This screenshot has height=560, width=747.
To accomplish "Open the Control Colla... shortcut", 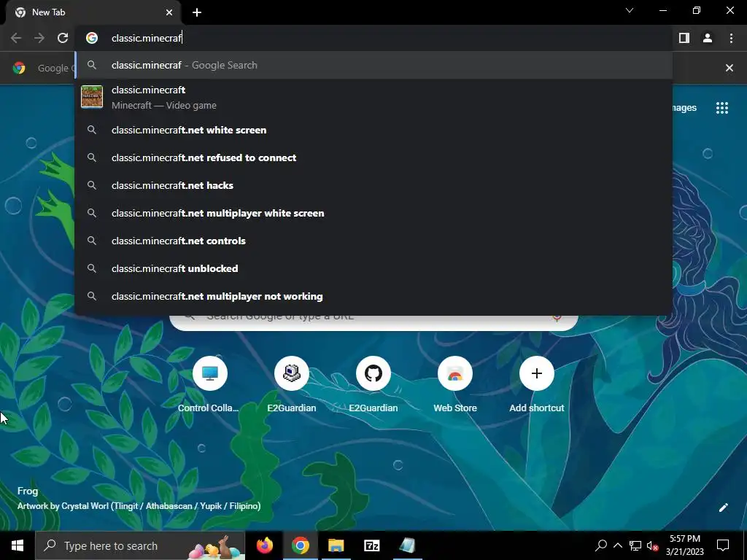I will click(209, 384).
